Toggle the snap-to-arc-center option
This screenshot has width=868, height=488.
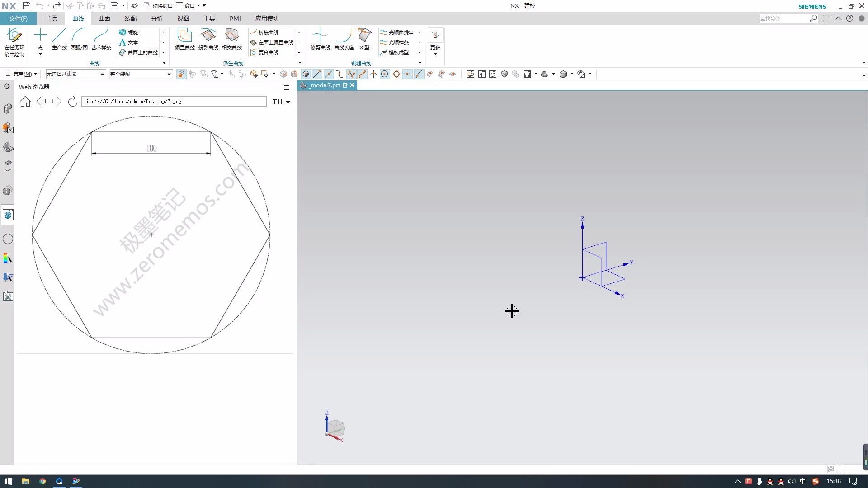(x=385, y=74)
